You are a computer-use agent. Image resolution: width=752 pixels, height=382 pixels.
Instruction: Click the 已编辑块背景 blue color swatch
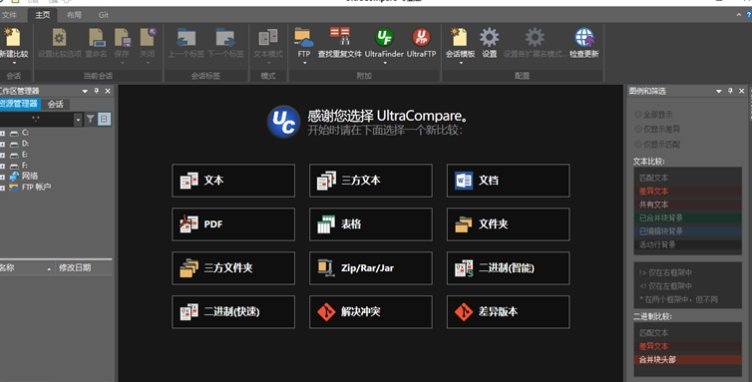click(688, 232)
